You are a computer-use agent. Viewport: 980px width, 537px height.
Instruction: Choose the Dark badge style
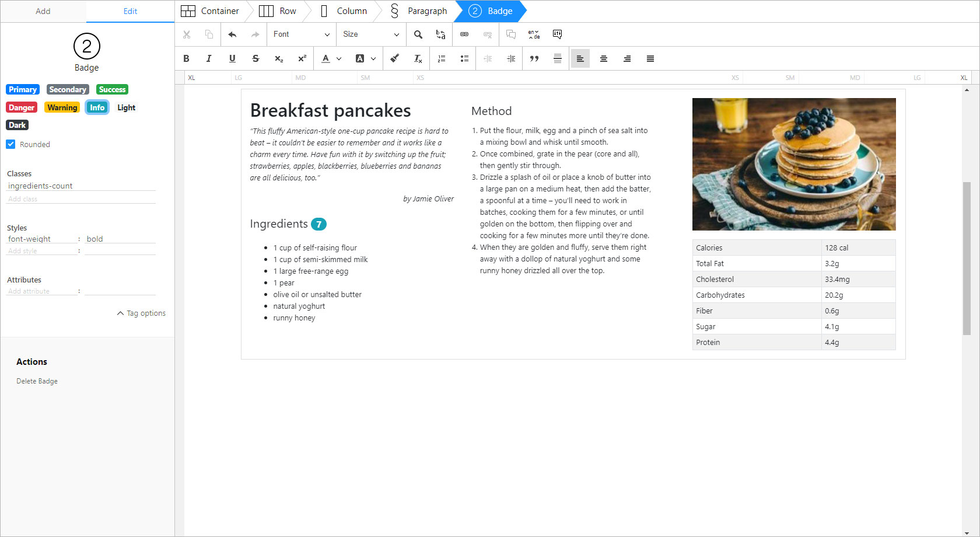(x=17, y=125)
